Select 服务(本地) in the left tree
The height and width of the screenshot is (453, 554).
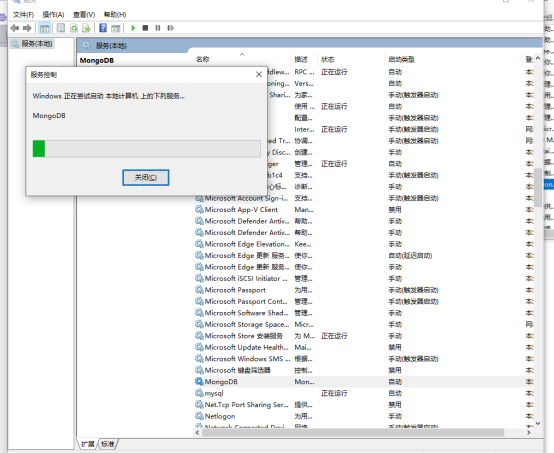point(37,43)
